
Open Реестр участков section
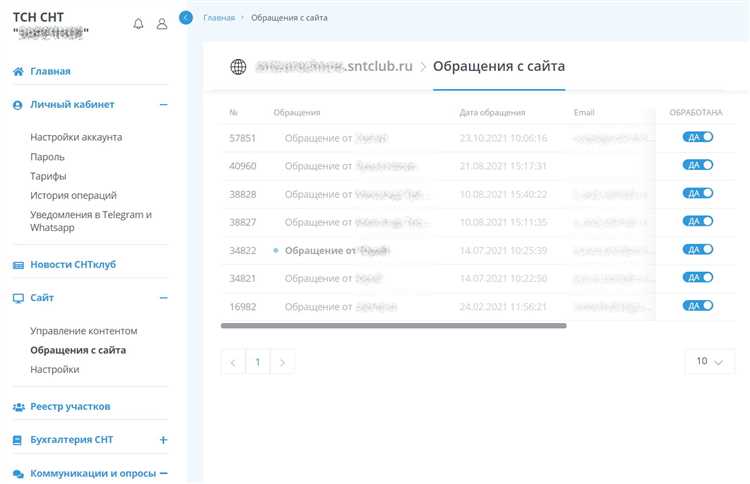(x=70, y=407)
